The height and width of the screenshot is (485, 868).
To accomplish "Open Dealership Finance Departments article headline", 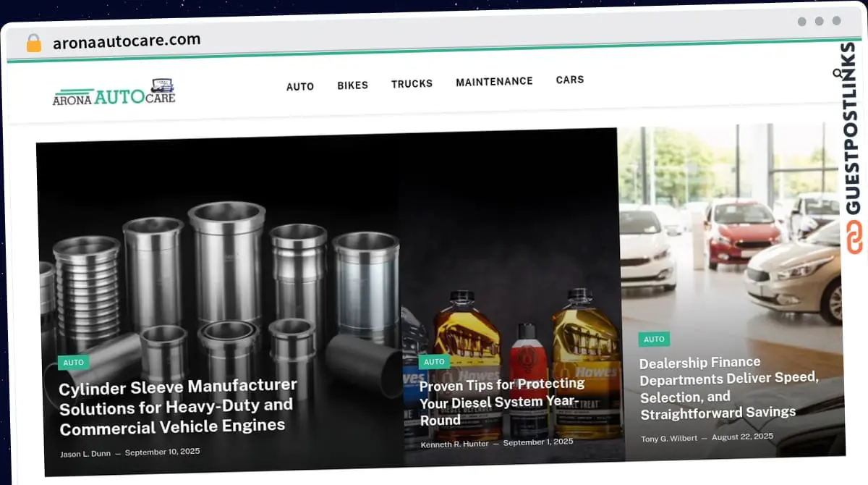I will click(729, 388).
